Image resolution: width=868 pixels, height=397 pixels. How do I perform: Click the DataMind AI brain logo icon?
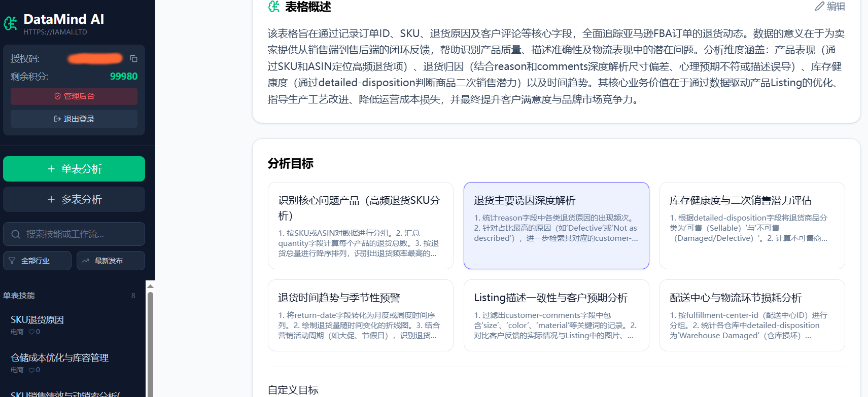10,23
